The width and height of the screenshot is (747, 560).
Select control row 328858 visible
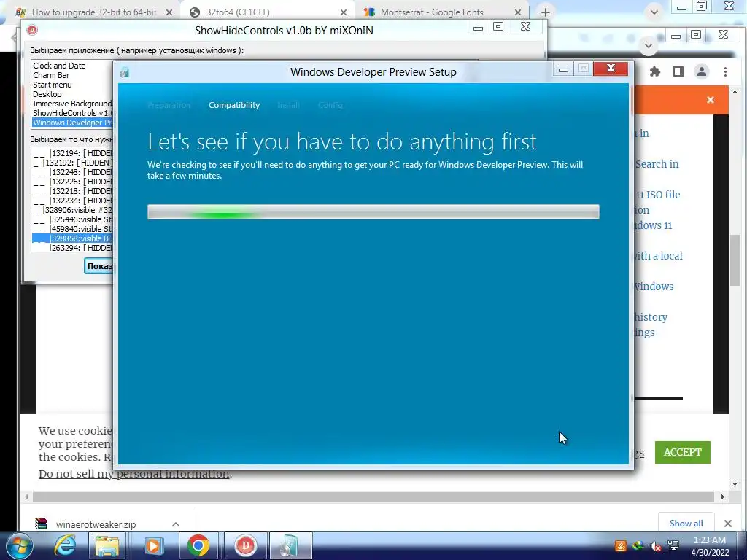72,238
